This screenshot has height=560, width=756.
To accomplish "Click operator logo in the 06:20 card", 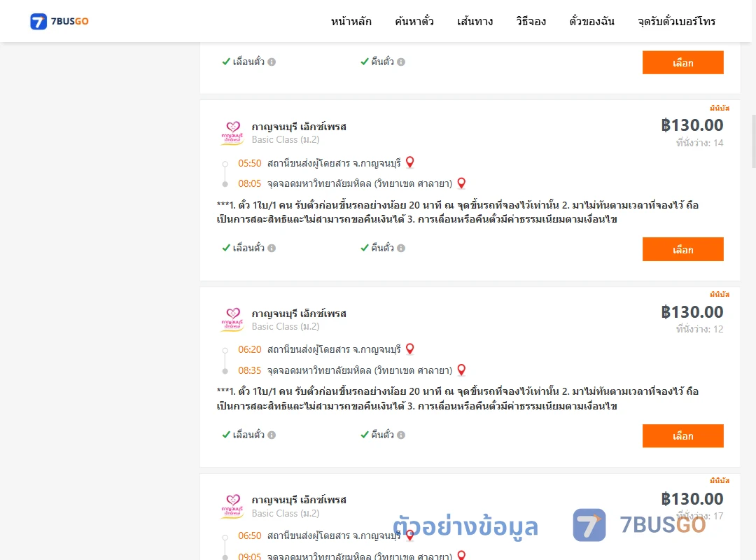I will [232, 319].
